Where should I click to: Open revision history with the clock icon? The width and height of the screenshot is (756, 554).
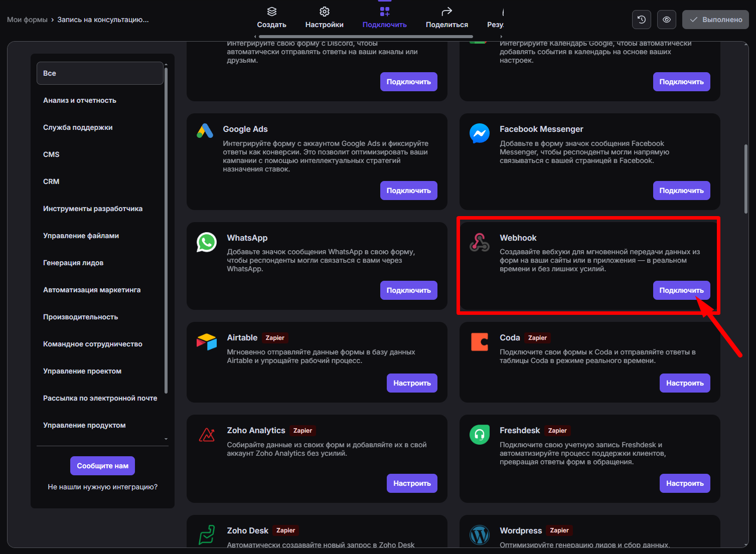coord(642,20)
